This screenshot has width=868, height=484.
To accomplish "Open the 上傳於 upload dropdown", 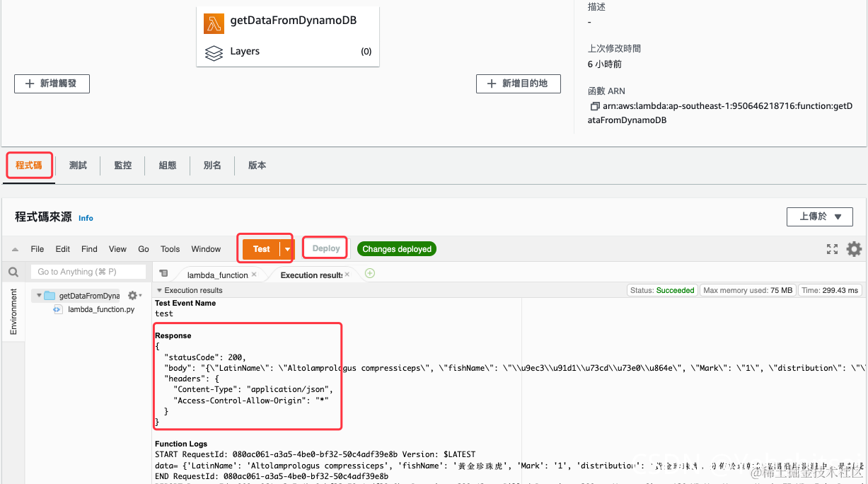I will pos(821,217).
